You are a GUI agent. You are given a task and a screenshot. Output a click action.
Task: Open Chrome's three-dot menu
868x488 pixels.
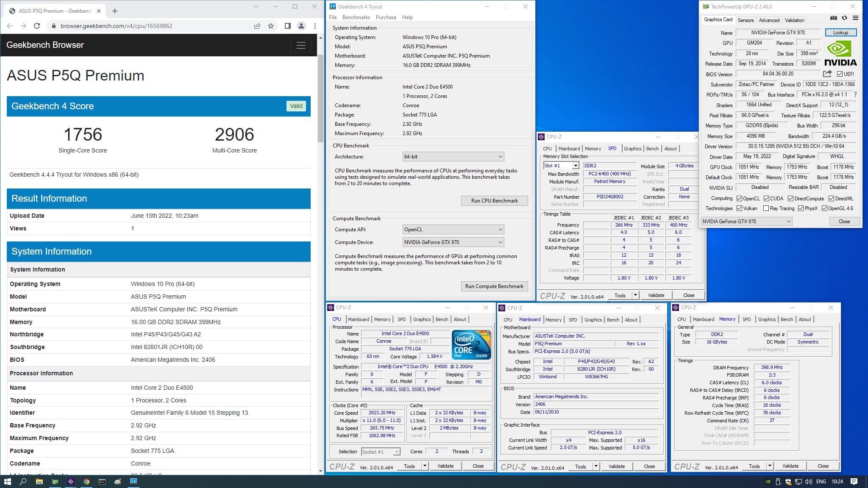click(315, 26)
